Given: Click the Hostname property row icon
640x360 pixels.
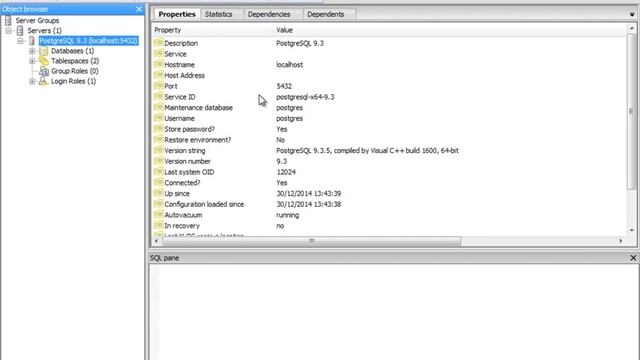Looking at the screenshot, I should [158, 64].
